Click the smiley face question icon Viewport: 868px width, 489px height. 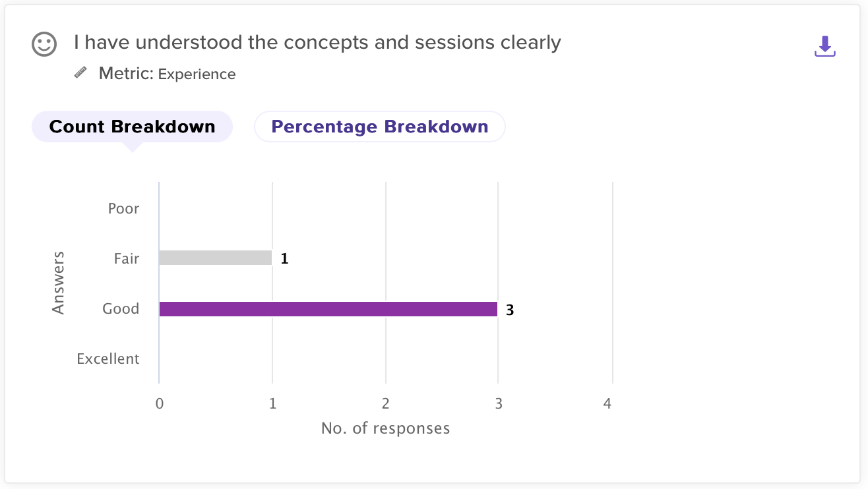coord(44,45)
